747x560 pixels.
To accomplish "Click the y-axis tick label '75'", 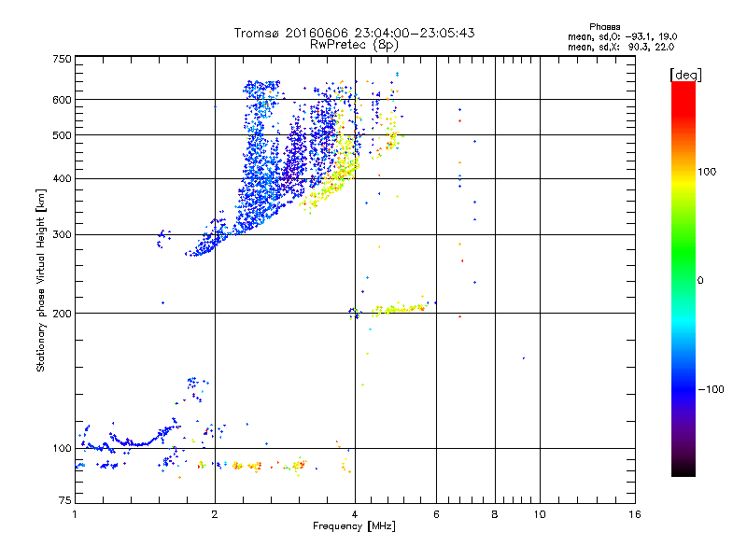I will pyautogui.click(x=65, y=500).
